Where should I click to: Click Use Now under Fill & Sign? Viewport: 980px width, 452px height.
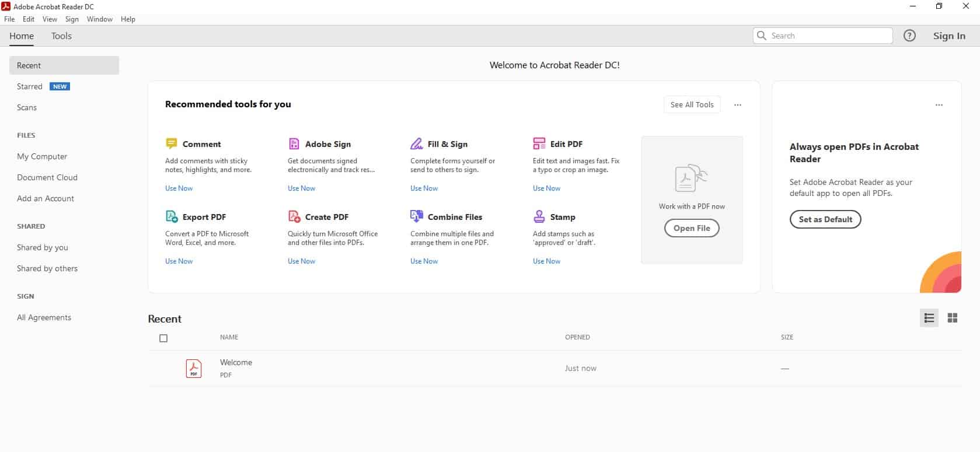424,188
